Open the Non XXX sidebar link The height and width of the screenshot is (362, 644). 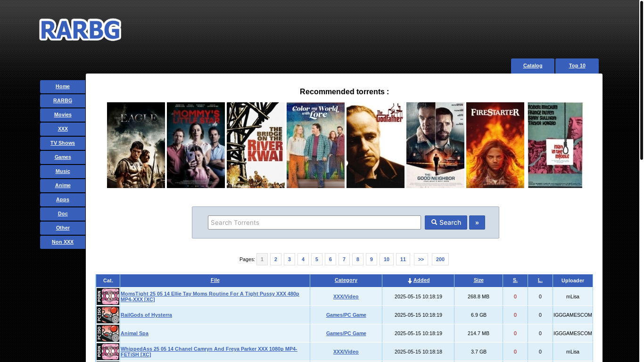(x=63, y=242)
